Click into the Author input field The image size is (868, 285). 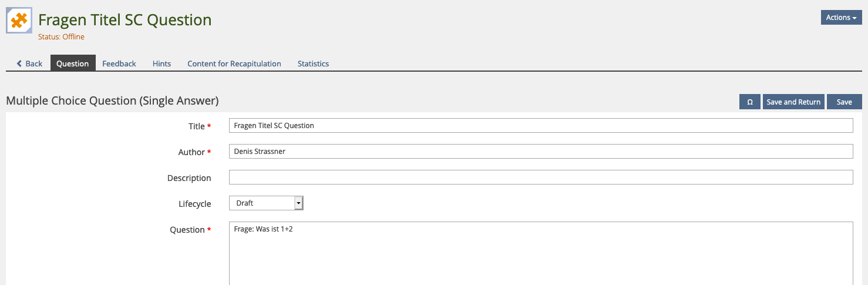pyautogui.click(x=540, y=152)
